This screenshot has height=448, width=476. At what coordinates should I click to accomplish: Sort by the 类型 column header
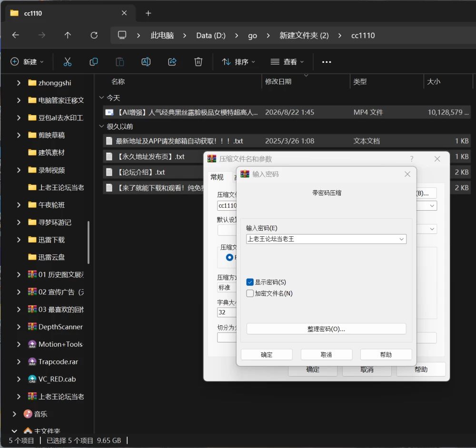pyautogui.click(x=360, y=82)
